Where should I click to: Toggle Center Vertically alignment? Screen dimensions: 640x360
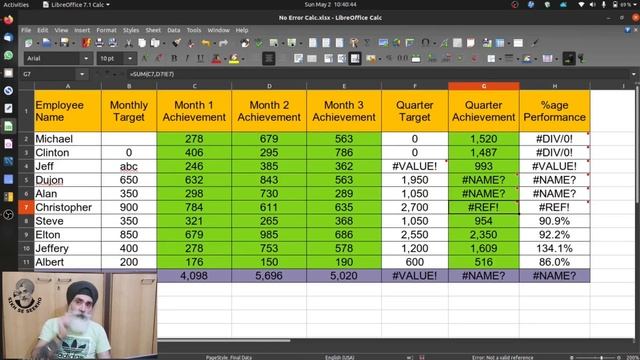[342, 59]
